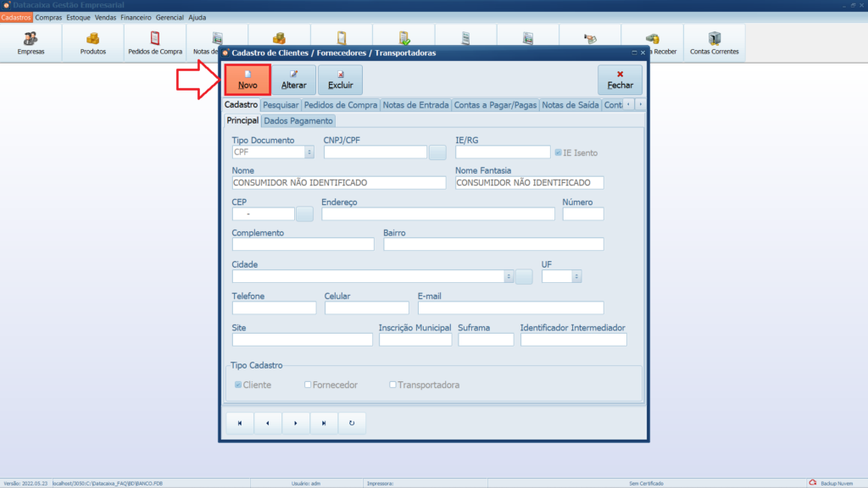
Task: Click the CNPJ/CPF input field
Action: click(x=376, y=152)
